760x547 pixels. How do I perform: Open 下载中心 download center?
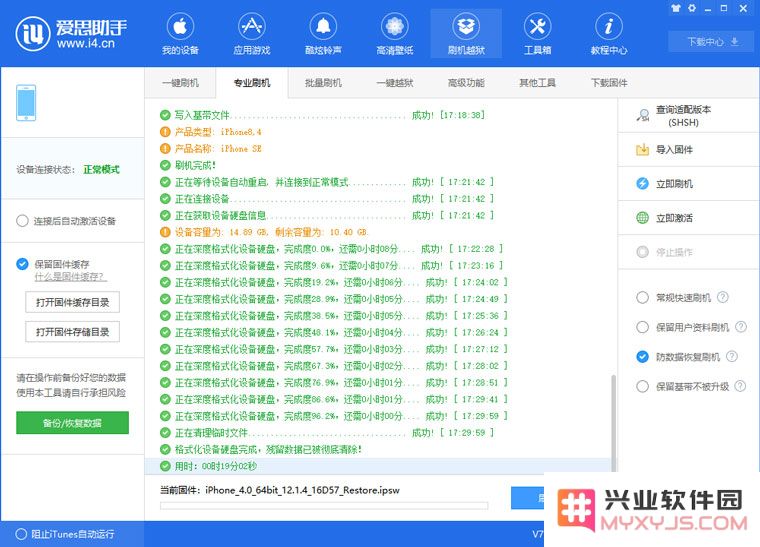pos(712,42)
